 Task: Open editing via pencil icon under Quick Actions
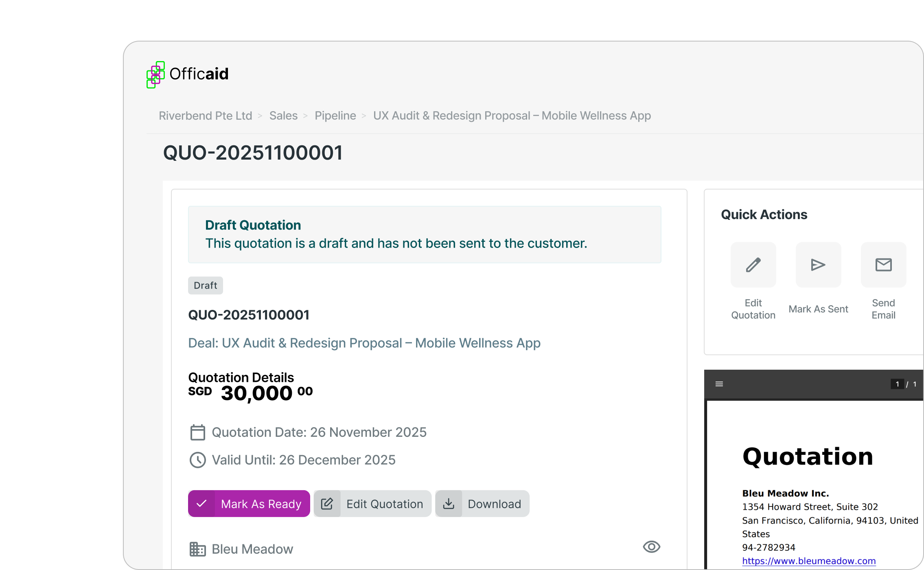[753, 265]
